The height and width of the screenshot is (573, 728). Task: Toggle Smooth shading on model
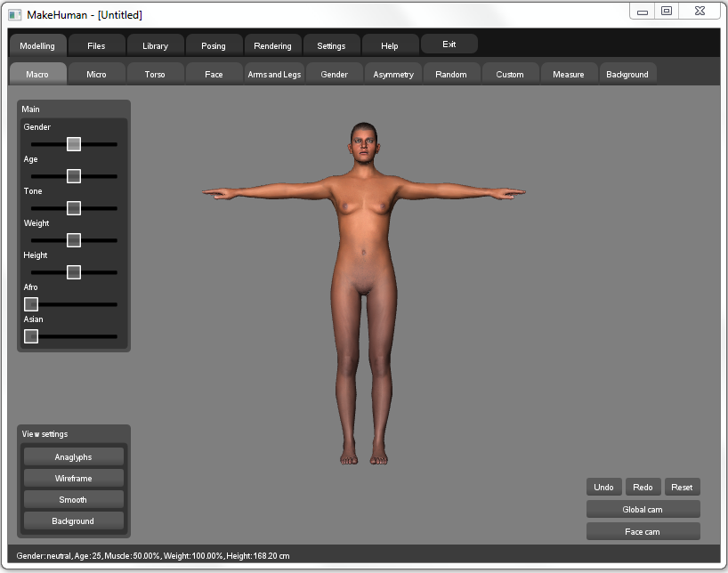[x=73, y=500]
